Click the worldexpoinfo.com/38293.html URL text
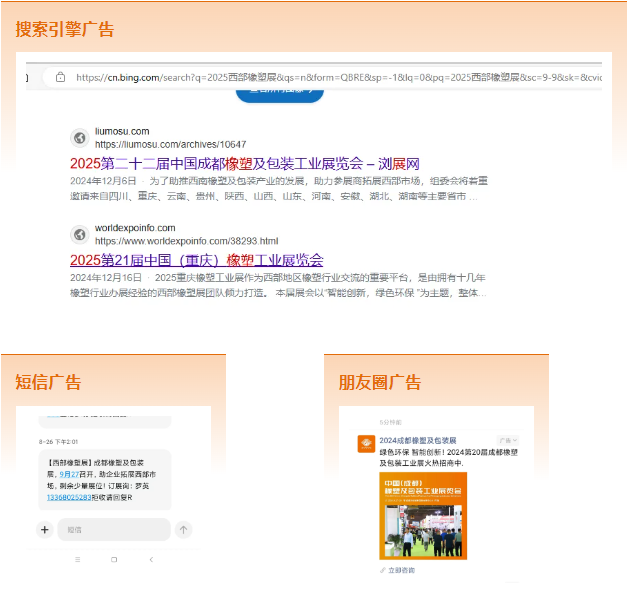 186,241
